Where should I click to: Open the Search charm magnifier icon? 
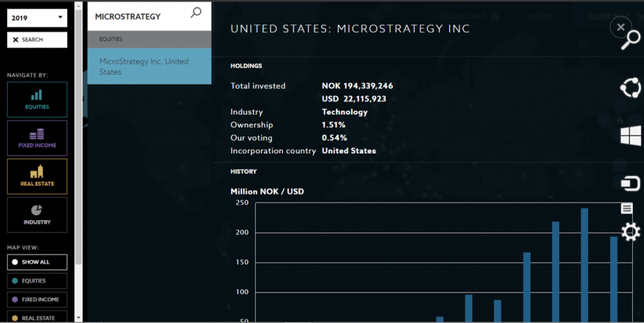pyautogui.click(x=630, y=40)
